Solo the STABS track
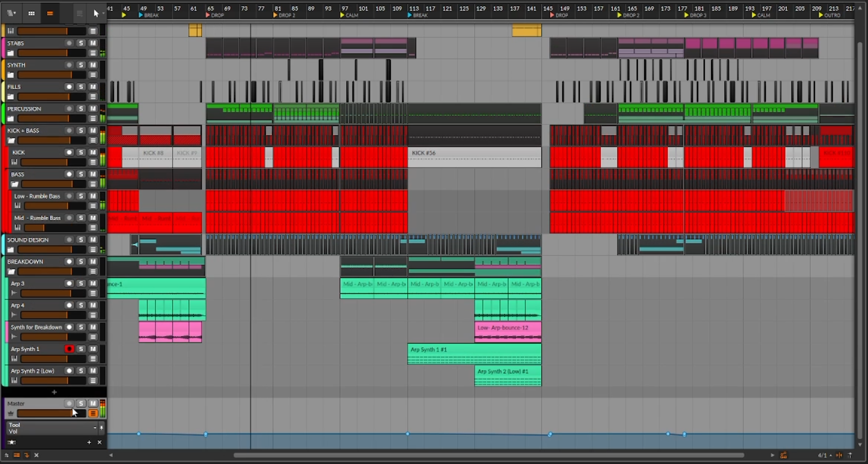This screenshot has width=868, height=464. (x=81, y=43)
